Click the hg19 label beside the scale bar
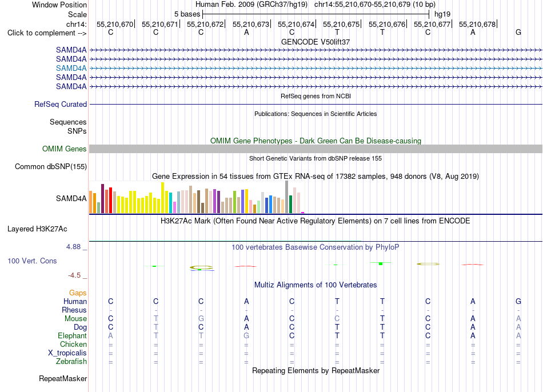 442,14
